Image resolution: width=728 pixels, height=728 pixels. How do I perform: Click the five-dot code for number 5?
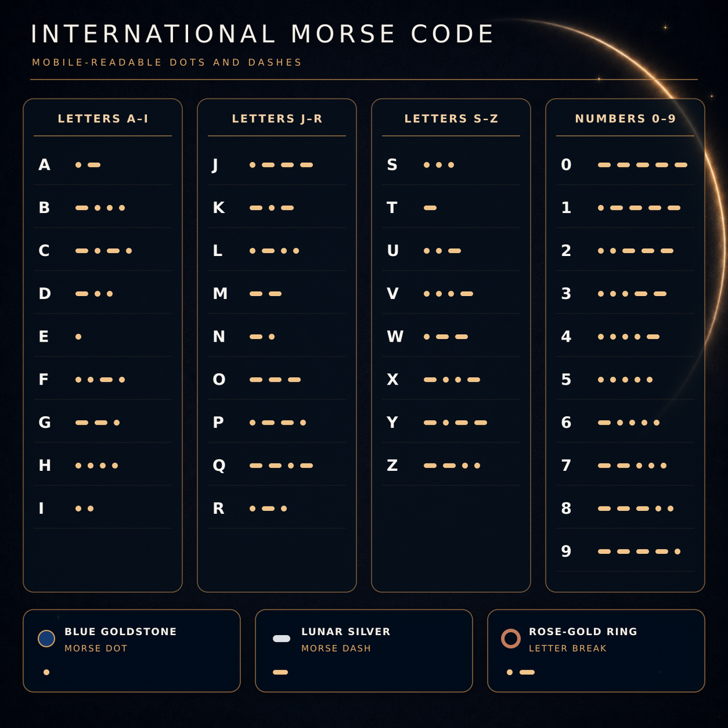point(625,380)
